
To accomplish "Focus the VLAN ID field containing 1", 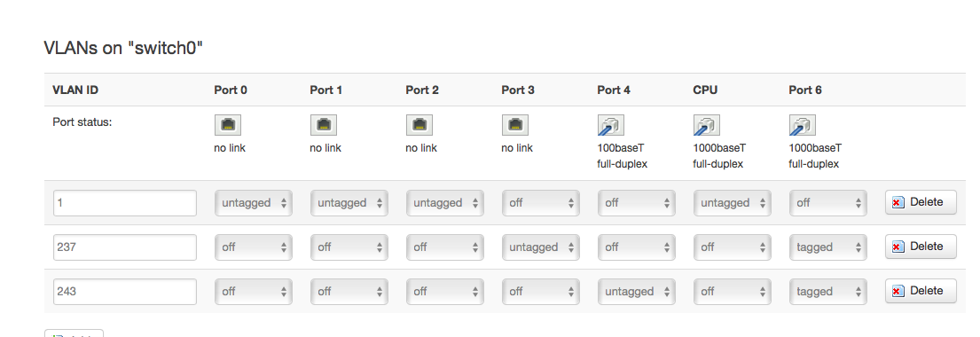I will click(x=125, y=203).
